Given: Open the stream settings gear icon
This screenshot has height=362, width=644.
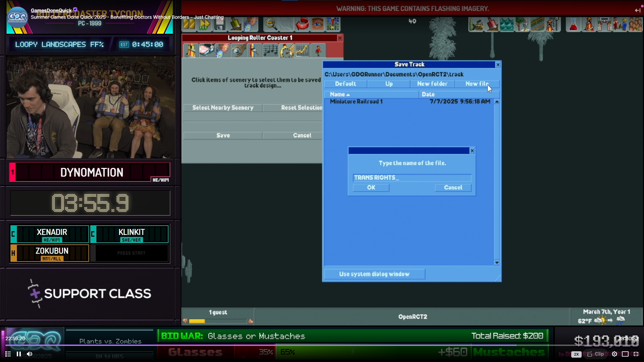Looking at the screenshot, I should point(614,354).
